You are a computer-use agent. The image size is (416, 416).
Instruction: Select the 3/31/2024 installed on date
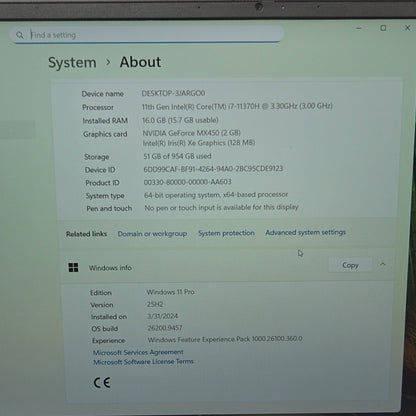click(163, 316)
